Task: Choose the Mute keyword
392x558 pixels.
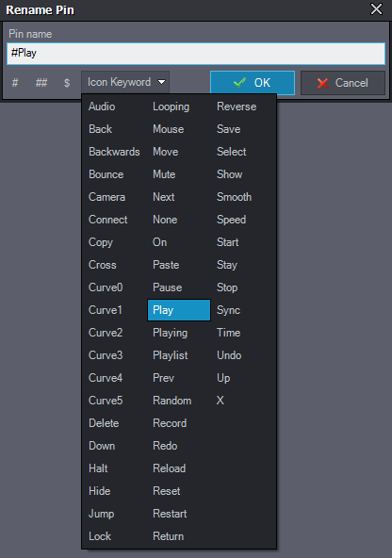Action: click(164, 174)
